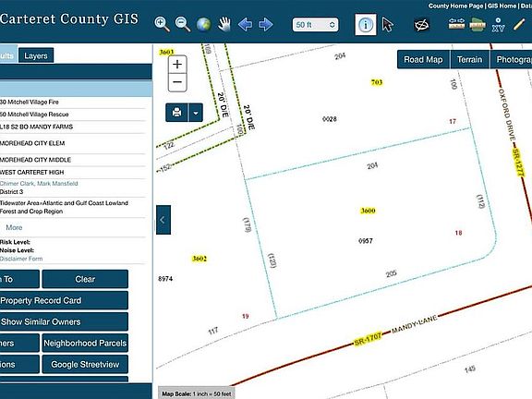Click the Map Scale indicator text

tap(197, 393)
